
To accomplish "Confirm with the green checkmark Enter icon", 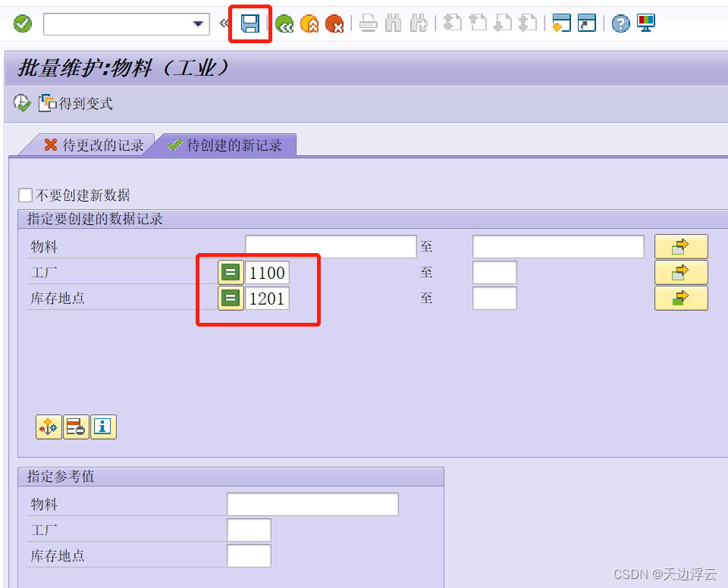I will tap(21, 23).
